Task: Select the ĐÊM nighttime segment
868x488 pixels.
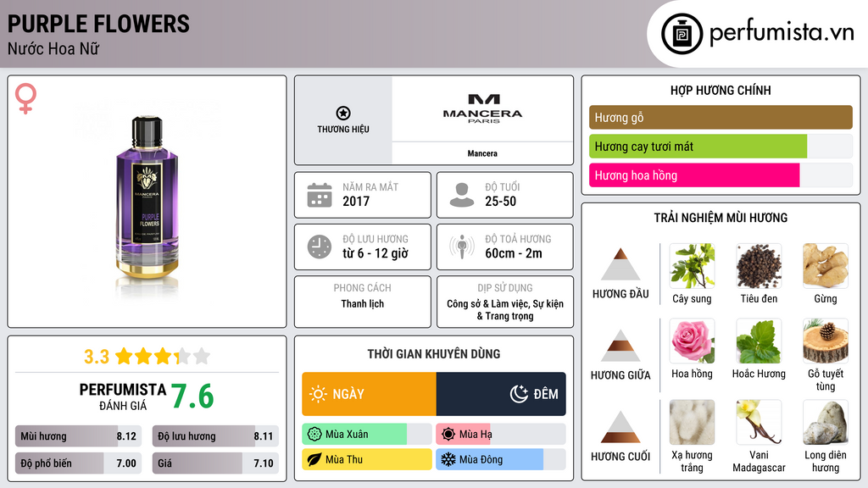Action: [501, 394]
